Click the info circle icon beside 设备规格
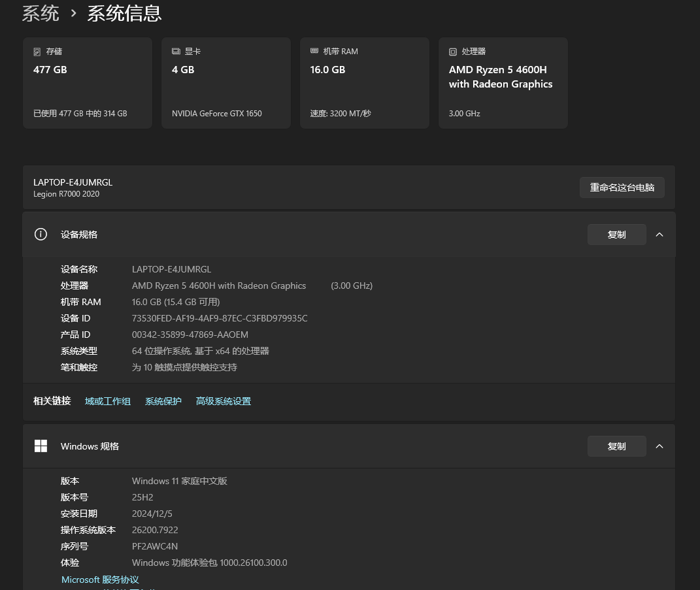 coord(41,235)
